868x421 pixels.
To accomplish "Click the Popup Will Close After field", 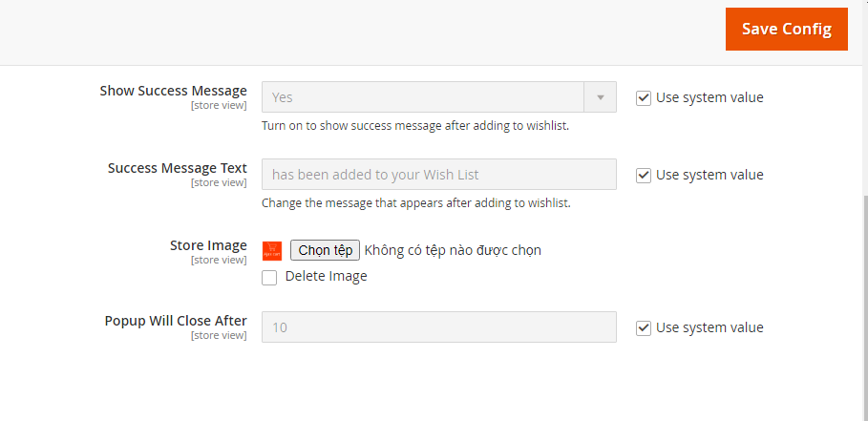I will pyautogui.click(x=438, y=327).
